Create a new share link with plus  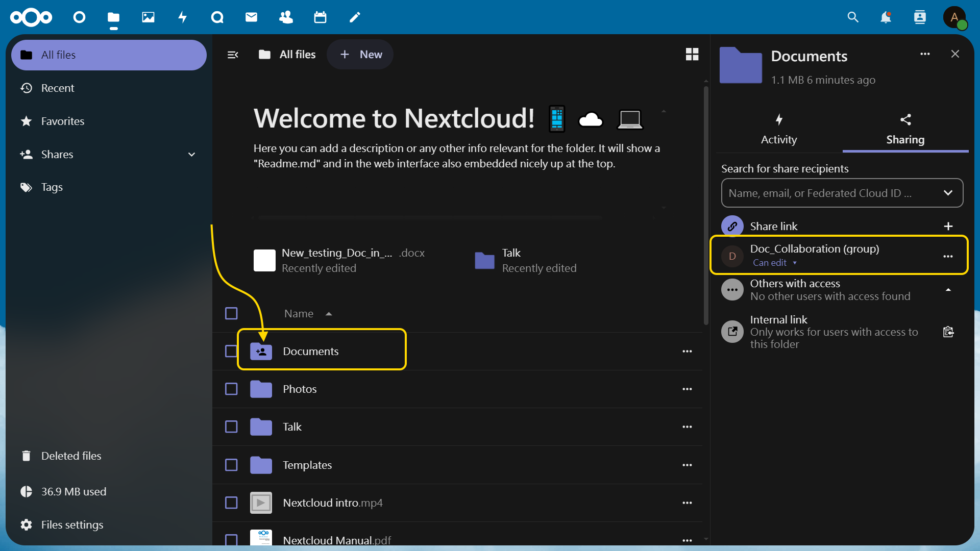[x=948, y=226]
